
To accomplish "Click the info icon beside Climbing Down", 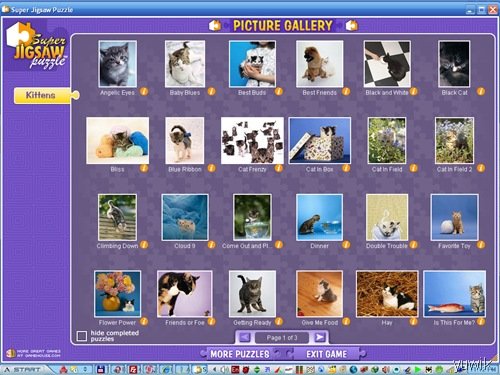I will (144, 245).
